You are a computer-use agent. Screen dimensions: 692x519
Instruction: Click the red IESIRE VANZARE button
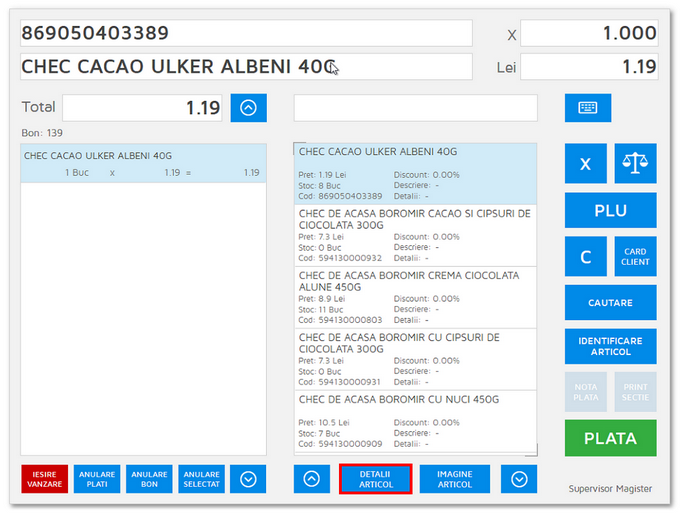tap(45, 479)
